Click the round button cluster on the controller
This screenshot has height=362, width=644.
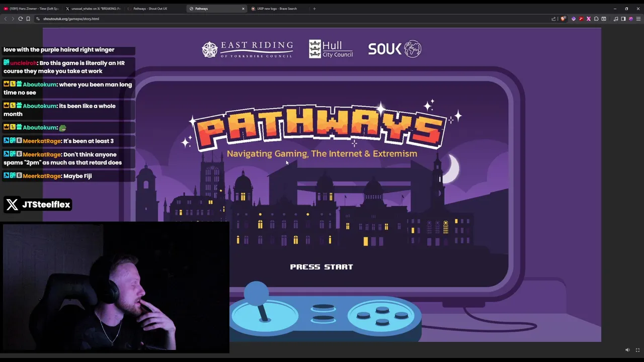(x=382, y=316)
